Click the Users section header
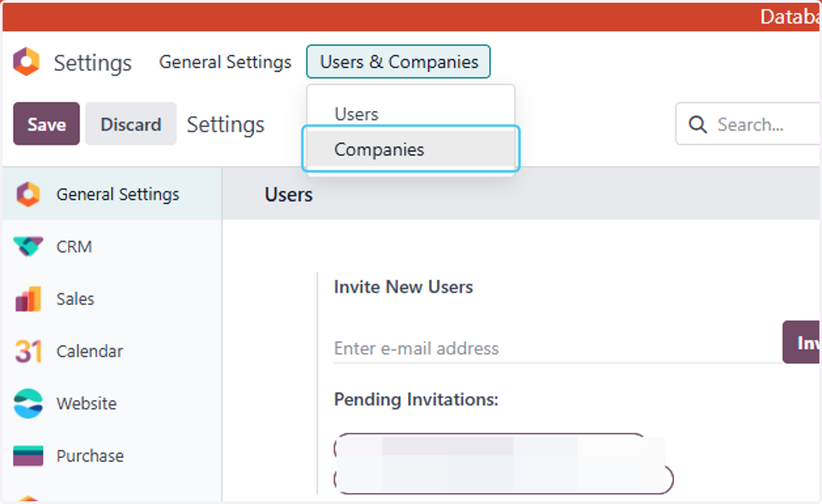Image resolution: width=822 pixels, height=504 pixels. click(288, 194)
